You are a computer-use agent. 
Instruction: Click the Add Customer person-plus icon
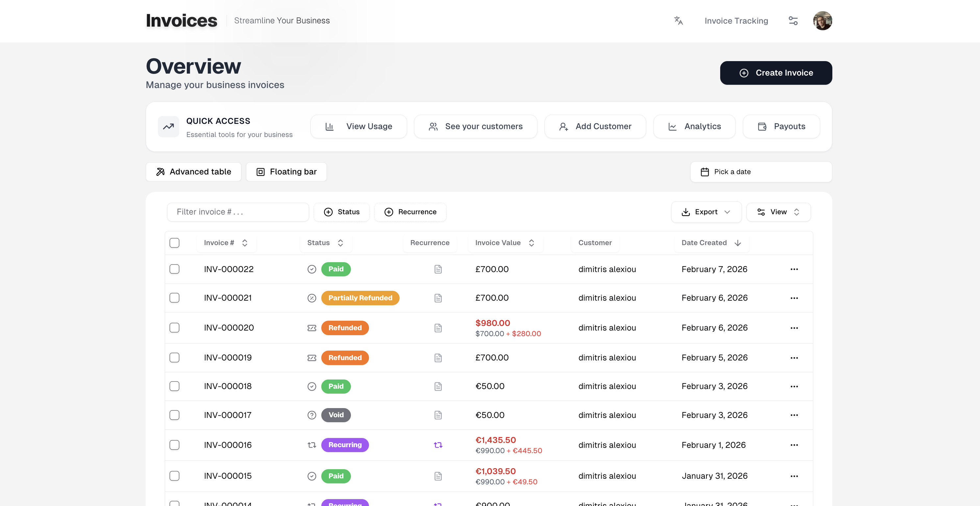tap(563, 126)
